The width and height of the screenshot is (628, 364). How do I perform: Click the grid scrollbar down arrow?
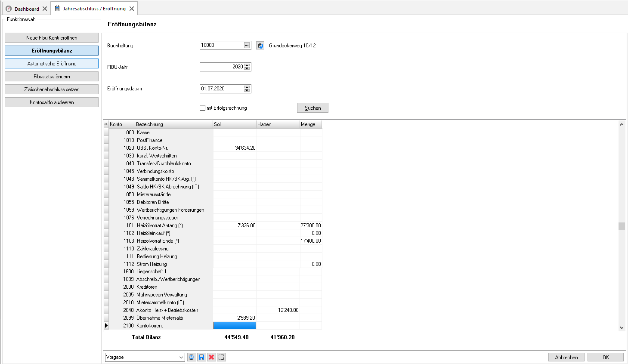[x=622, y=328]
